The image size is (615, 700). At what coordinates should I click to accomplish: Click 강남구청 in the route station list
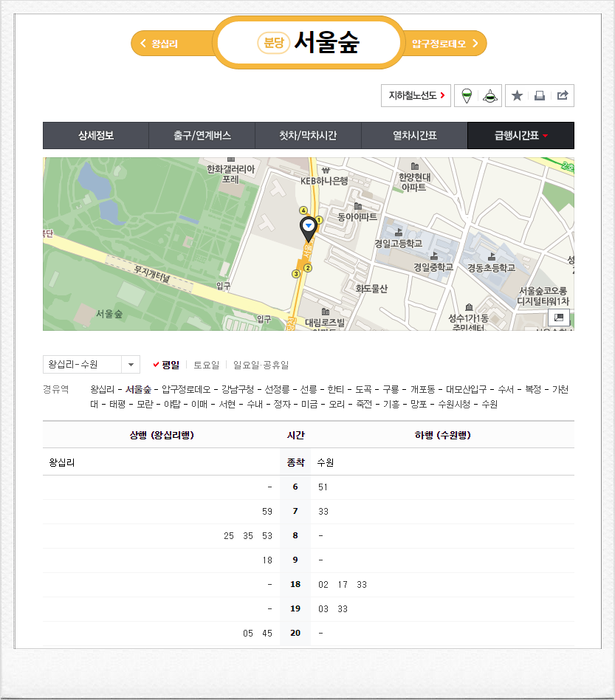pyautogui.click(x=238, y=389)
